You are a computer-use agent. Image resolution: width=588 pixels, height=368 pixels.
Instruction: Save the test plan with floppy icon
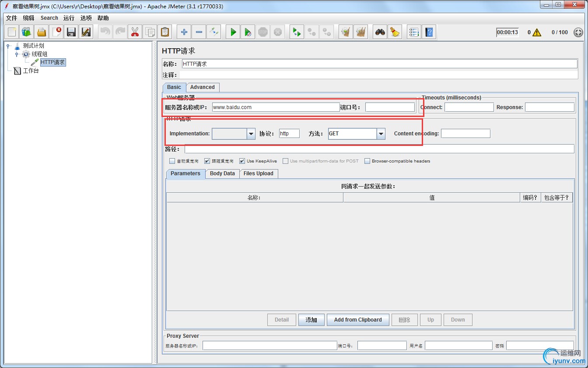[x=71, y=32]
